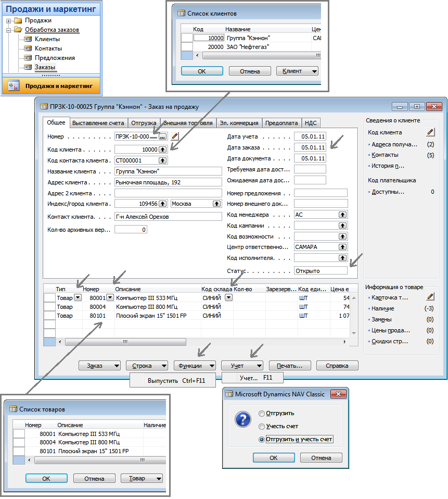Screen dimensions: 448x499
Task: Open the Тип dropdown in first order line
Action: (x=78, y=297)
